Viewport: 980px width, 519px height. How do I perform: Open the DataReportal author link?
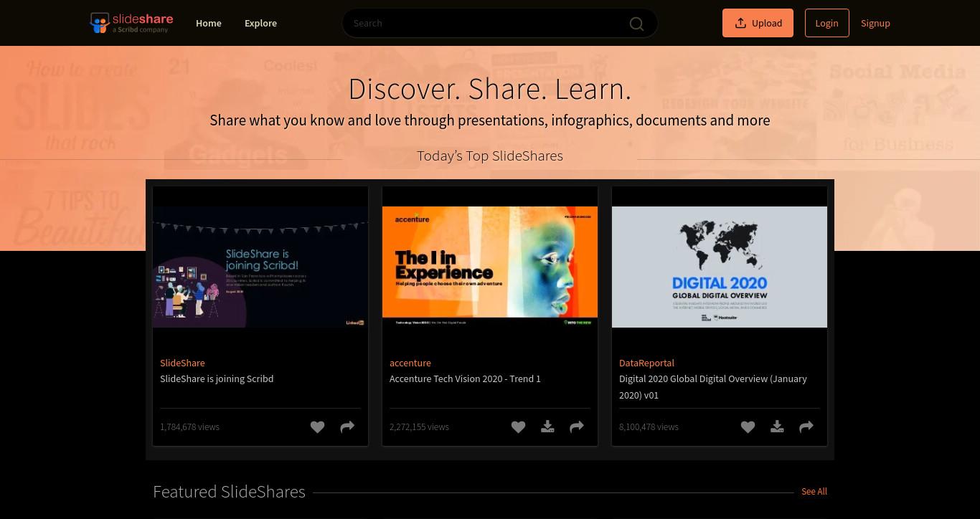point(646,363)
